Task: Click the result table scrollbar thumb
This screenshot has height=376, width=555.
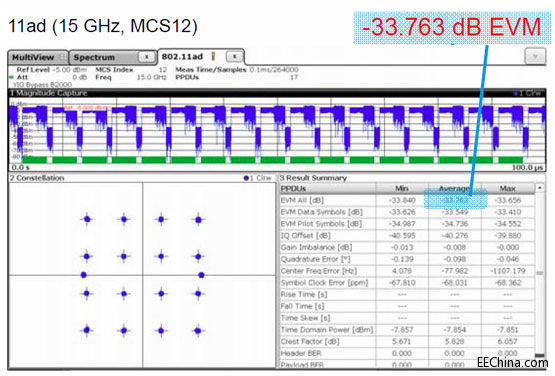Action: coord(539,273)
